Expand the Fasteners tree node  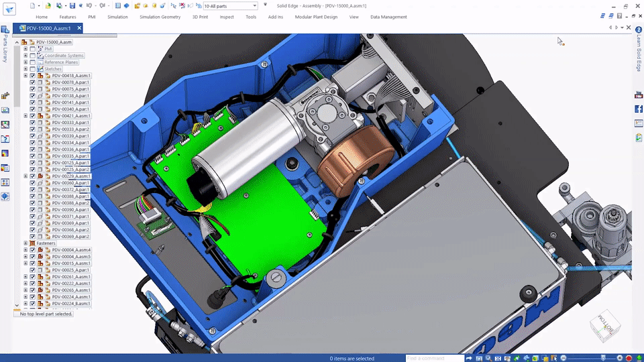pos(25,243)
